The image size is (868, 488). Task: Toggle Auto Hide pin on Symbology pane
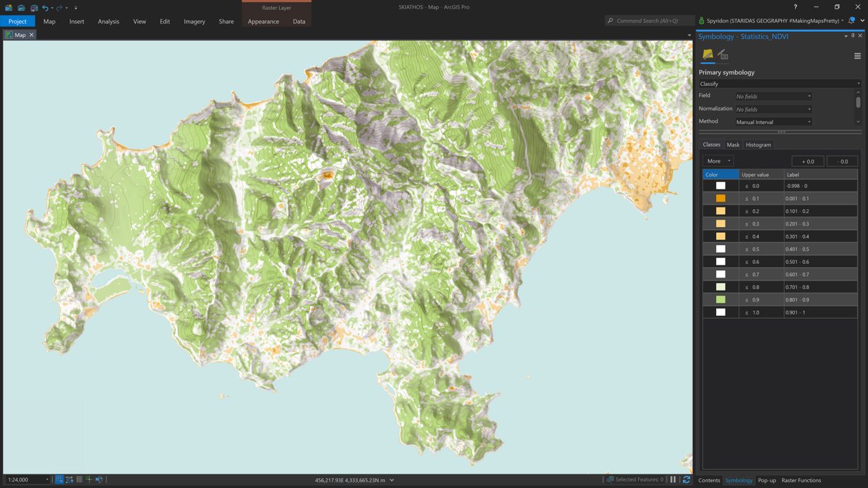(854, 35)
